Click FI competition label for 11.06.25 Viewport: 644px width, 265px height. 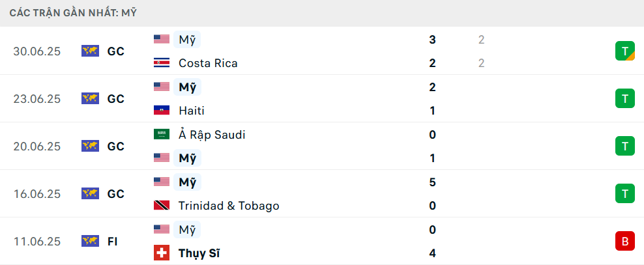(x=113, y=241)
